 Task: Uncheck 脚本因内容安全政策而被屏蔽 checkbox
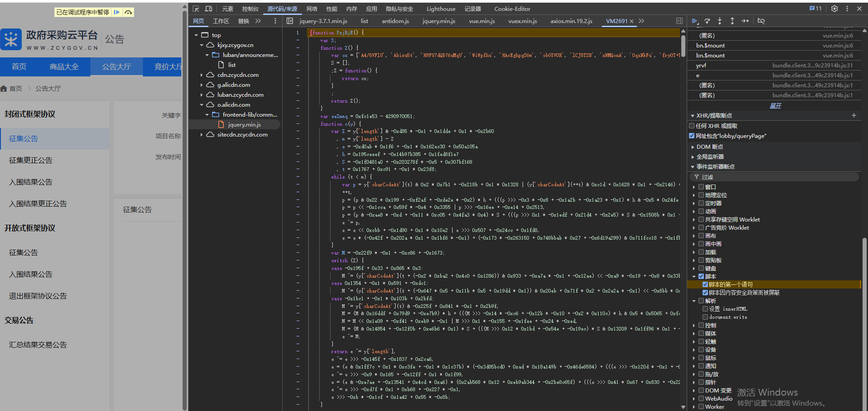coord(705,293)
